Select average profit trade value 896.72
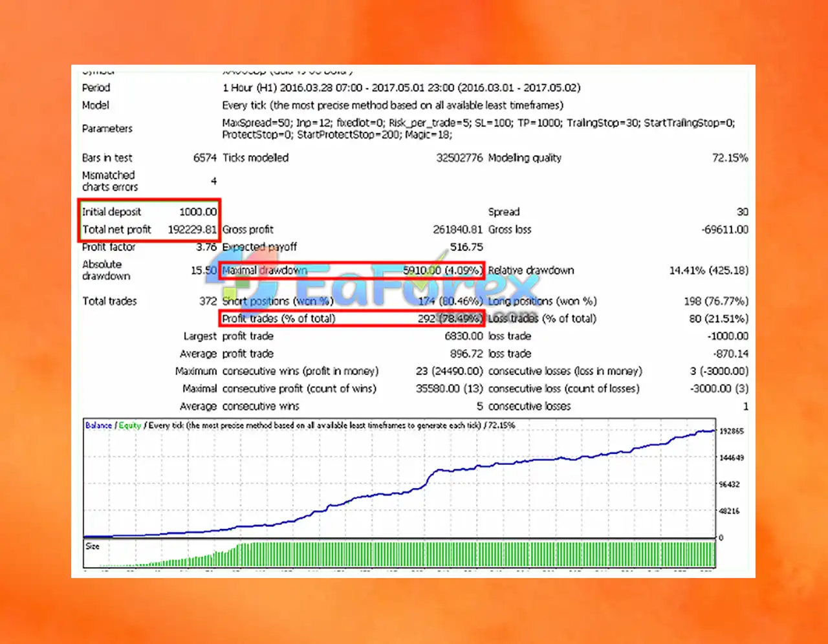 tap(466, 354)
